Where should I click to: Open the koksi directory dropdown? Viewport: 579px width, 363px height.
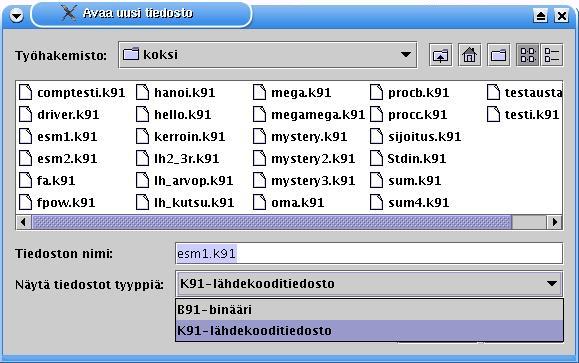(x=406, y=55)
